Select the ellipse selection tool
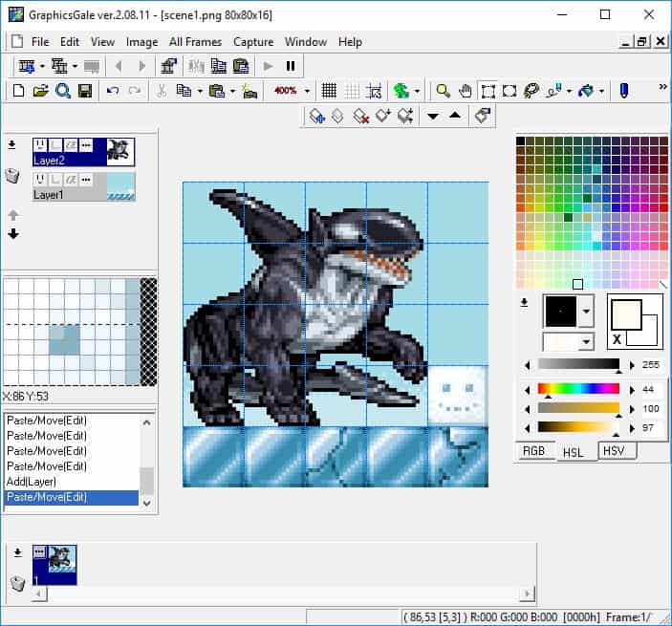This screenshot has width=672, height=626. coord(509,91)
